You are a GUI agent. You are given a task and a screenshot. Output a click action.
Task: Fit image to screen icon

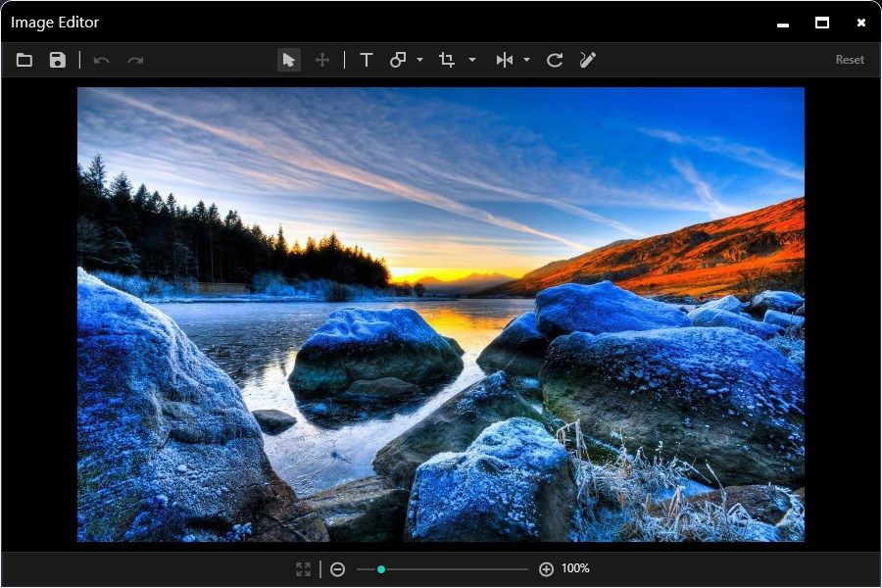click(303, 568)
